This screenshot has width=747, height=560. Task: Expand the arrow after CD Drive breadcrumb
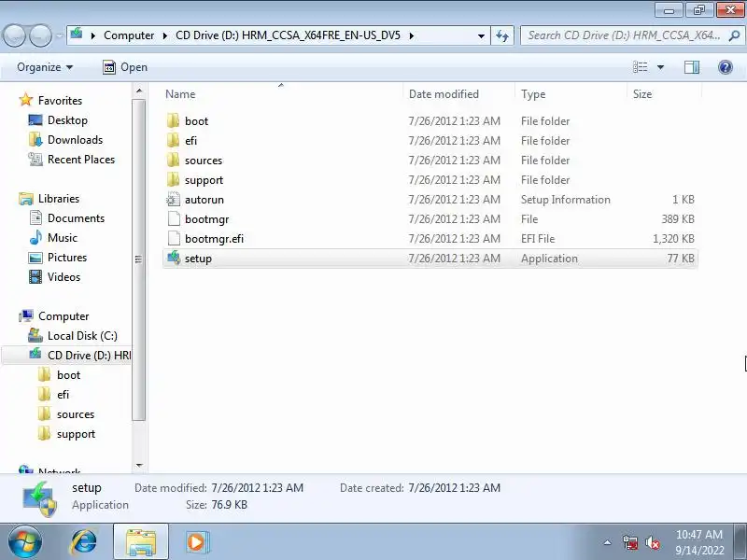click(x=411, y=35)
